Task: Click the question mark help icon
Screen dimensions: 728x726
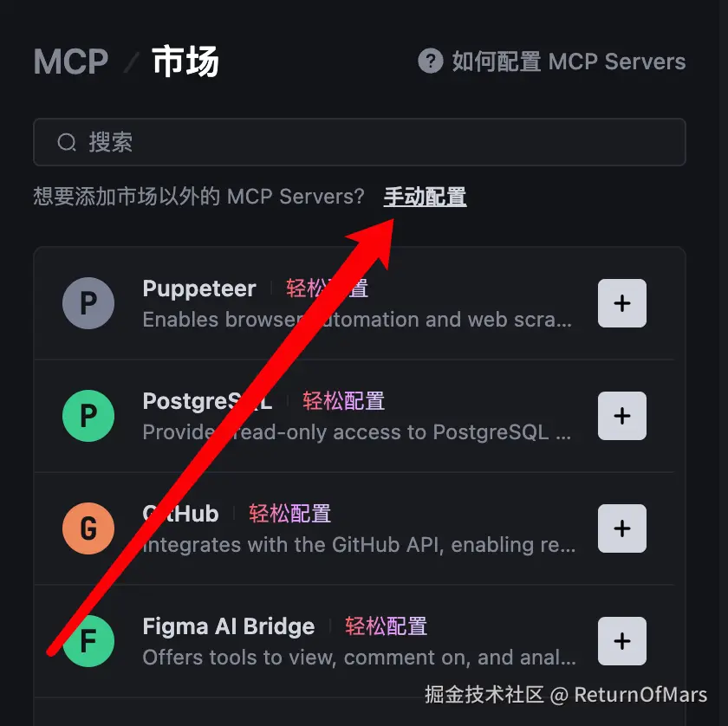Action: (431, 61)
